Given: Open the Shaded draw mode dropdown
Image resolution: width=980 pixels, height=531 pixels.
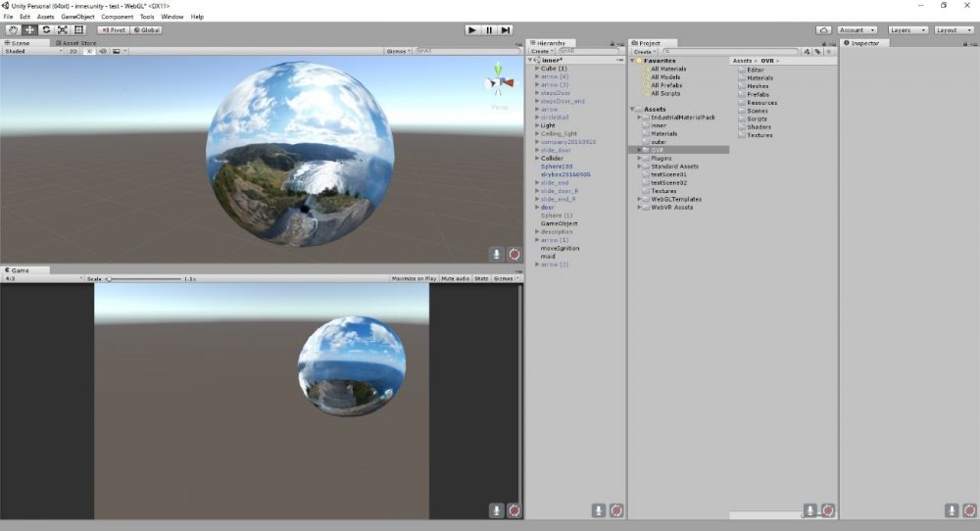Looking at the screenshot, I should point(31,51).
